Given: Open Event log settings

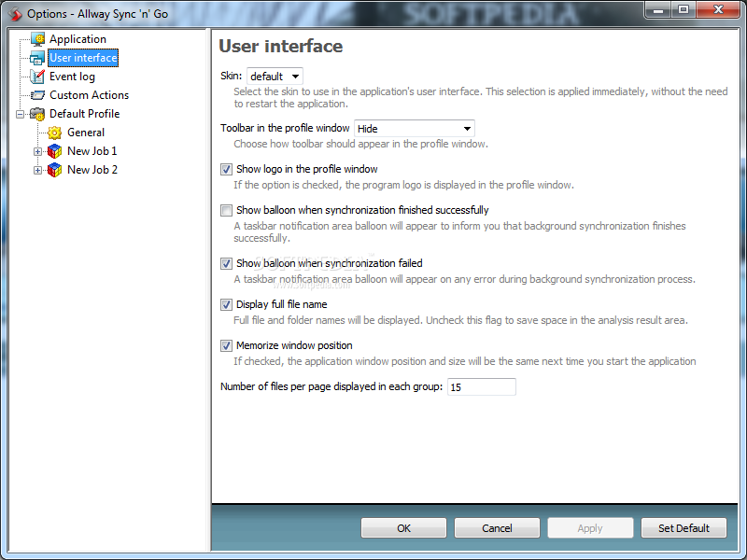Looking at the screenshot, I should coord(72,77).
